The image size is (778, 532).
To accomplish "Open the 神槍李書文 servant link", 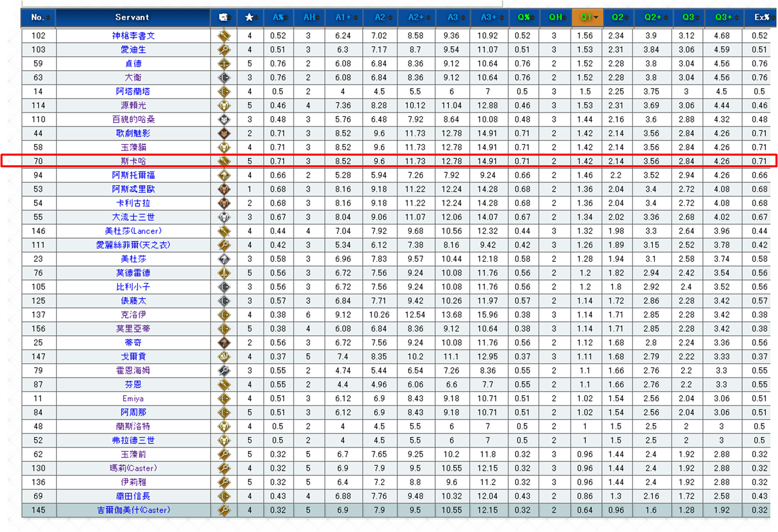I will [133, 36].
